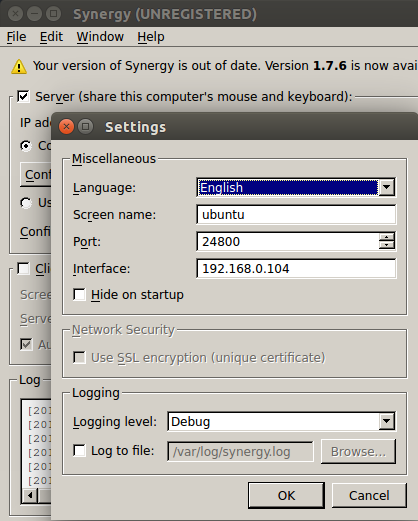This screenshot has width=418, height=521.
Task: Click the Screen name field containing ubuntu
Action: [x=296, y=215]
